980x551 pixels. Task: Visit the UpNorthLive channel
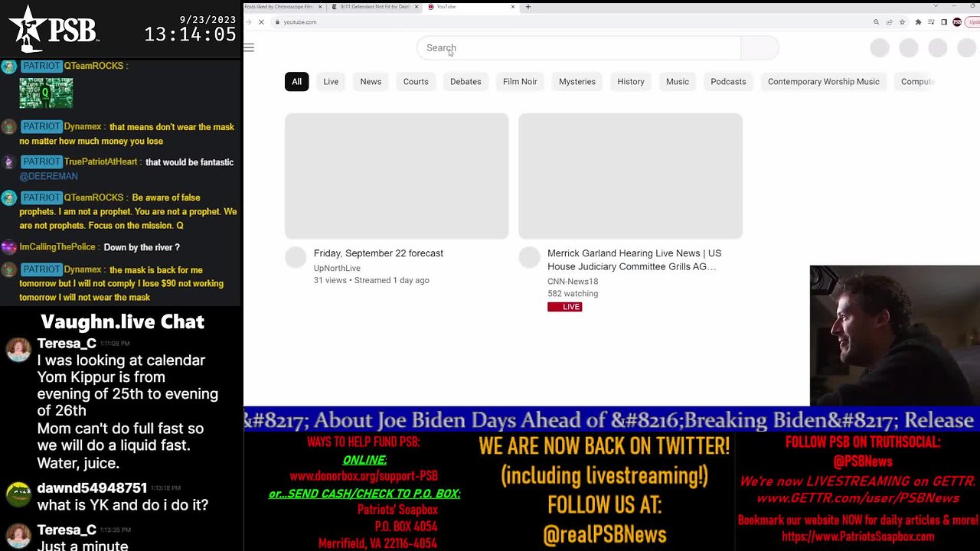tap(337, 268)
